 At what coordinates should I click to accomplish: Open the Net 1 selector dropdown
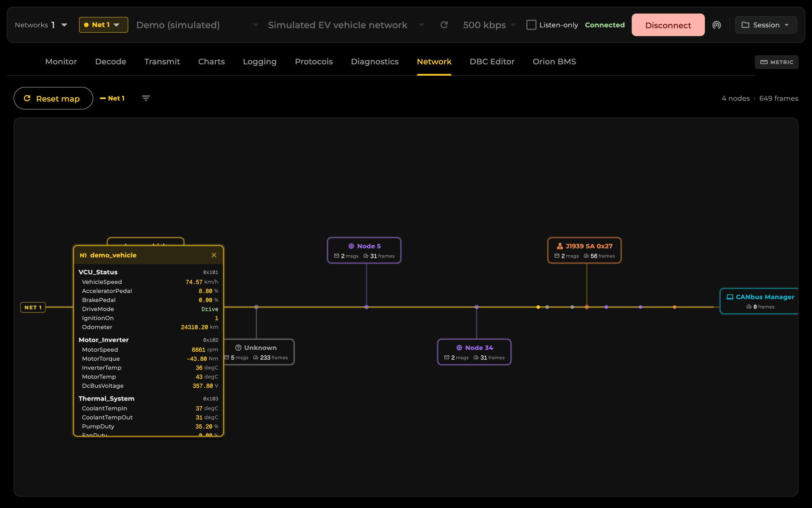tap(103, 25)
